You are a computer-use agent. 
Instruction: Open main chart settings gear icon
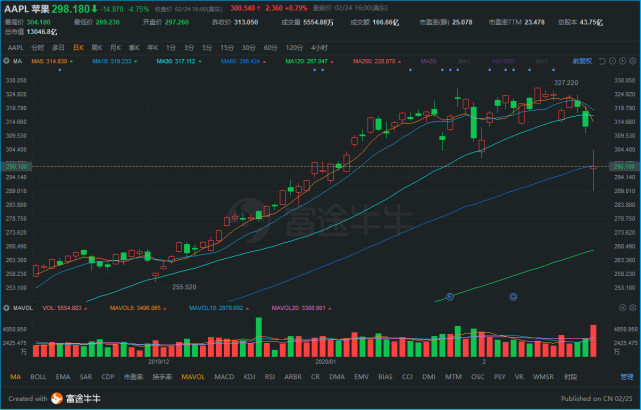(632, 61)
